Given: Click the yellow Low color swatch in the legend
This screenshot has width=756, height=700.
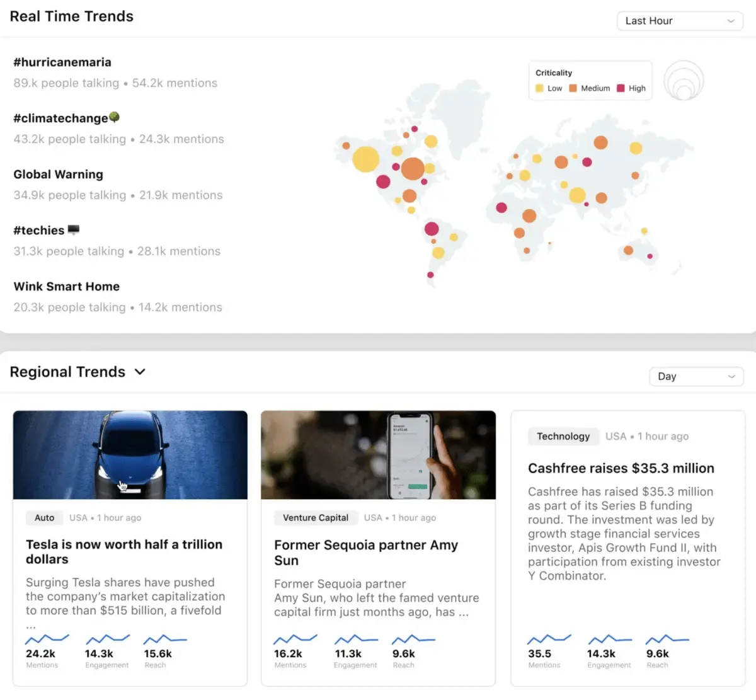Looking at the screenshot, I should [x=539, y=88].
